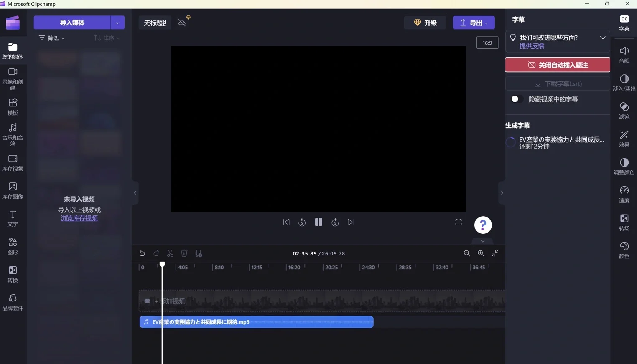Screen dimensions: 637x364
Task: Switch to 音乐和音效 sidebar tab
Action: (x=13, y=134)
